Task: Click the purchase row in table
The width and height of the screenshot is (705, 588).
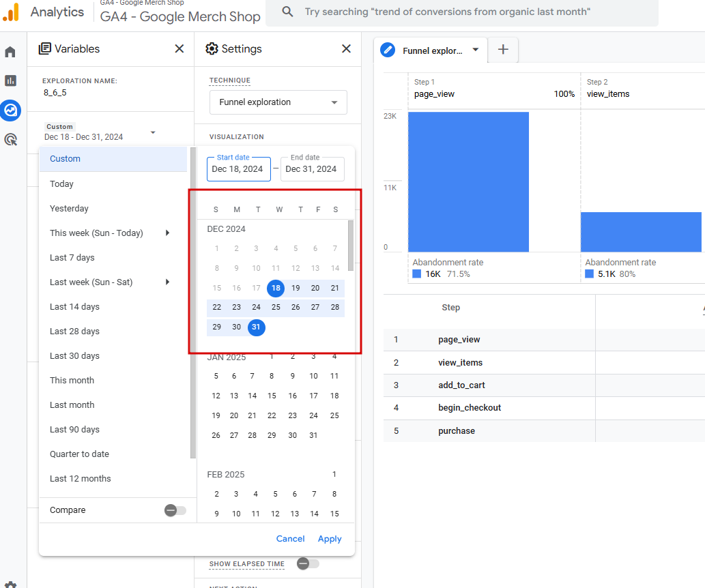Action: (x=544, y=430)
